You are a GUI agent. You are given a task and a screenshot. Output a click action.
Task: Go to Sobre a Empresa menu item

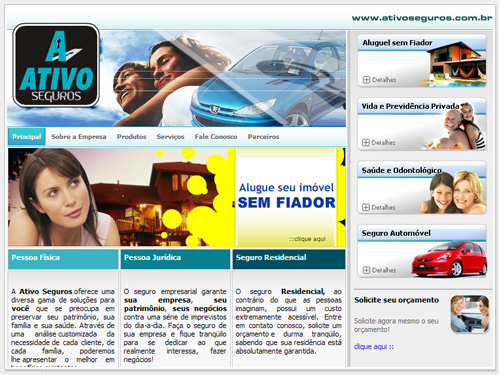79,137
